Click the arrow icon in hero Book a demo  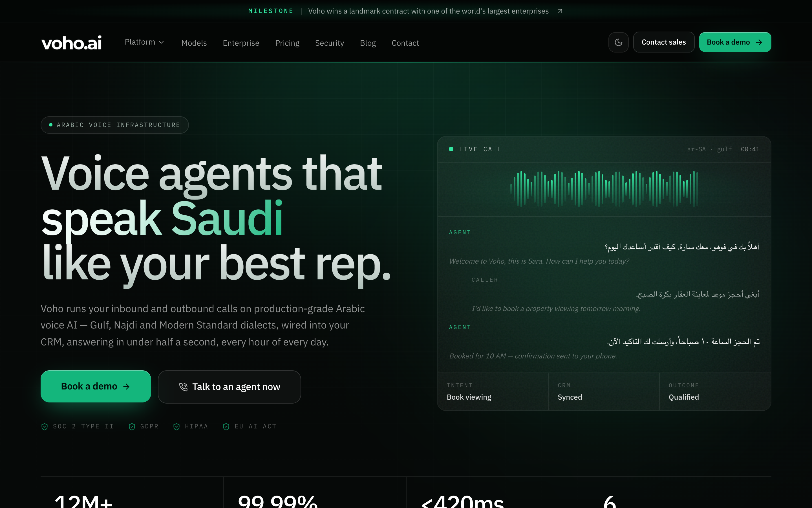(127, 387)
